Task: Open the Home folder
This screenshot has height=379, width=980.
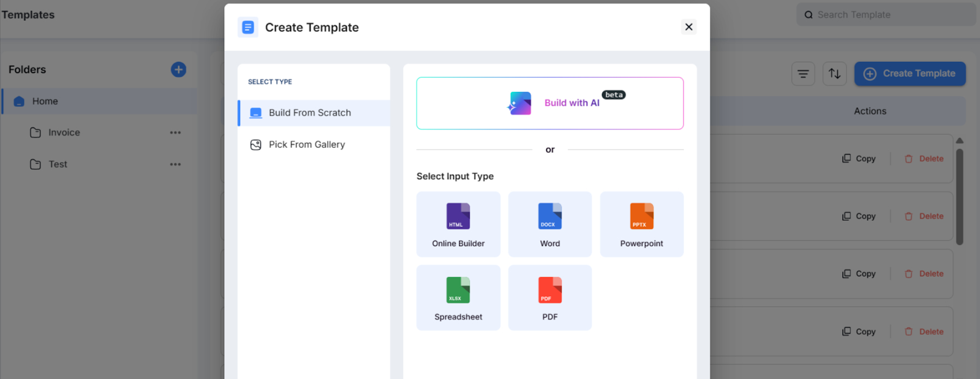Action: (x=100, y=101)
